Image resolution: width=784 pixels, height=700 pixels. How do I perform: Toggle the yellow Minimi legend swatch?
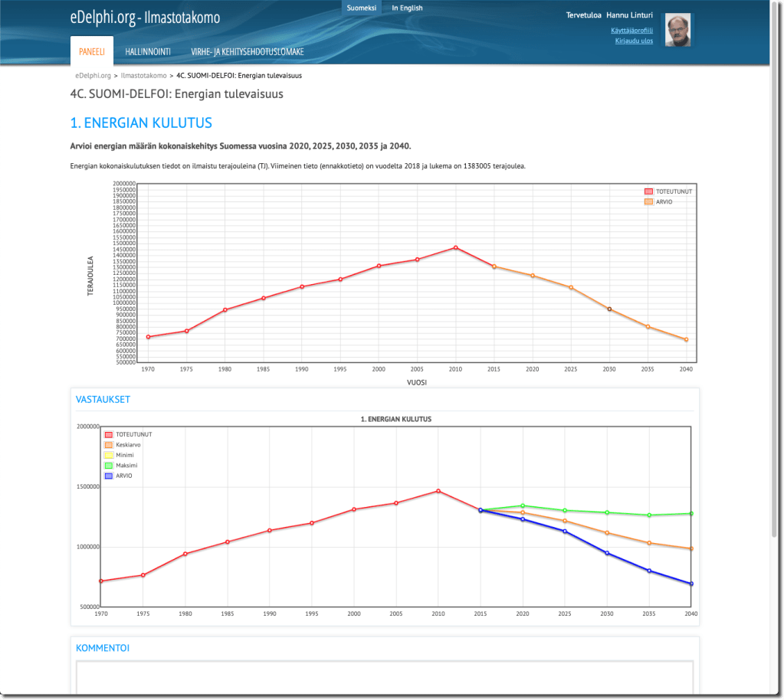point(108,455)
